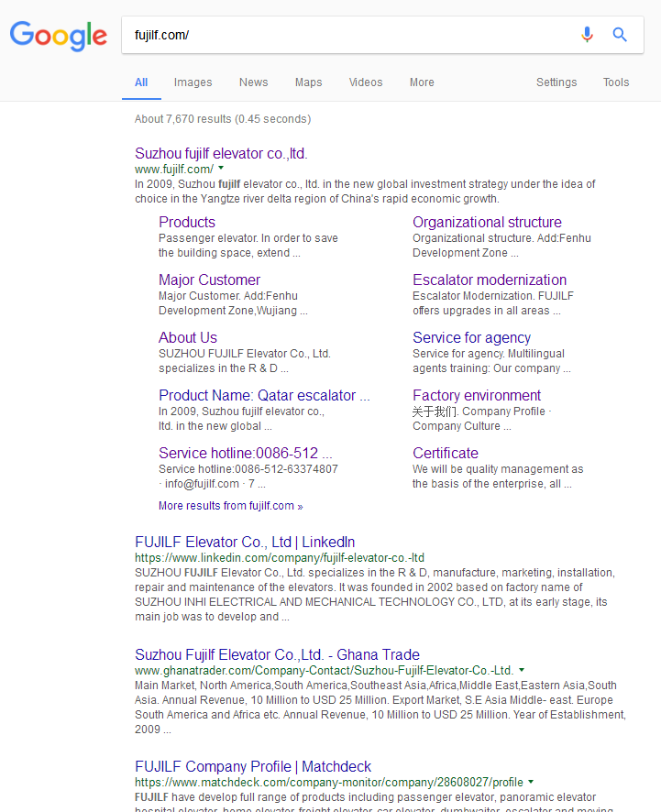Expand dropdown arrow beside ghanatrader.com URL
Viewport: 661px width, 812px height.
tap(522, 670)
